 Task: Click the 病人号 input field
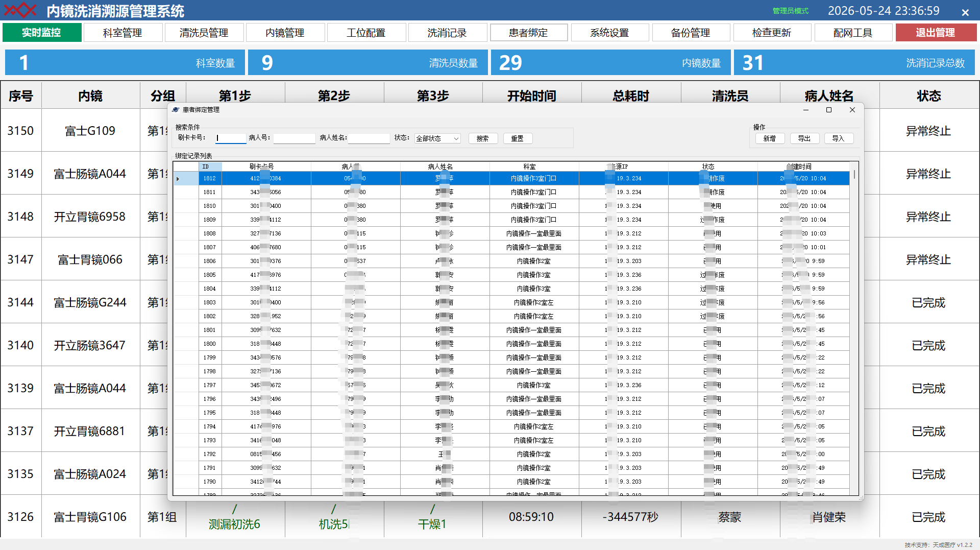pos(295,138)
